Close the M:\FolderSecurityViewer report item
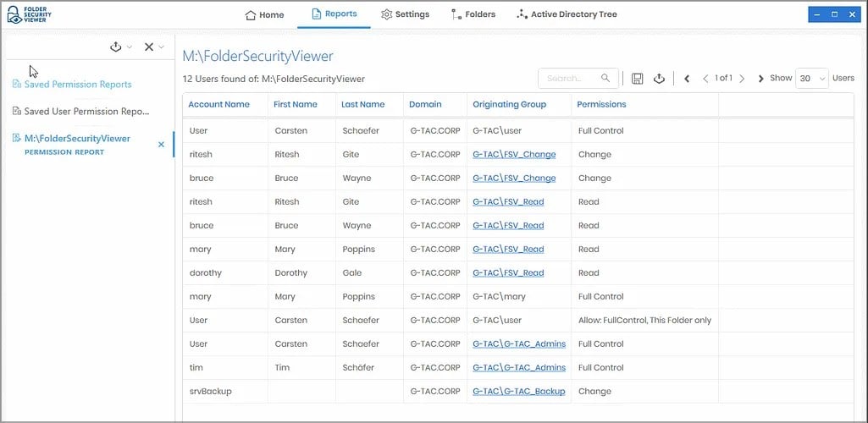Image resolution: width=868 pixels, height=423 pixels. coord(161,145)
